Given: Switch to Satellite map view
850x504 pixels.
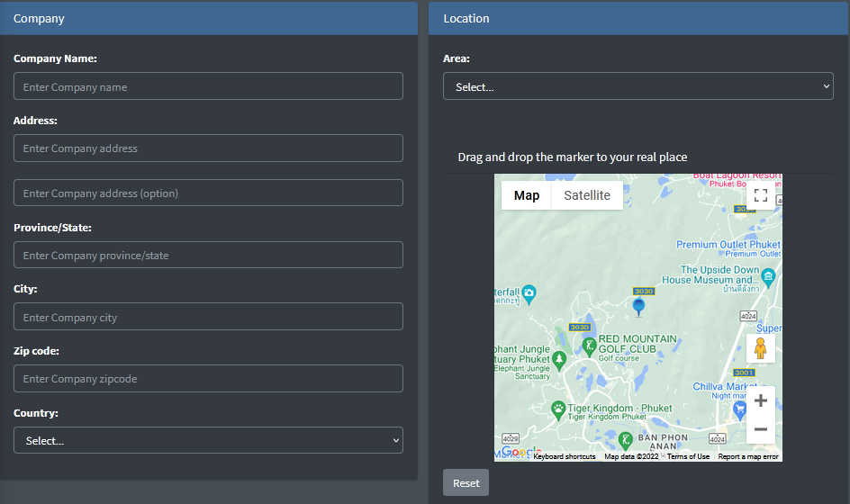Looking at the screenshot, I should (587, 195).
